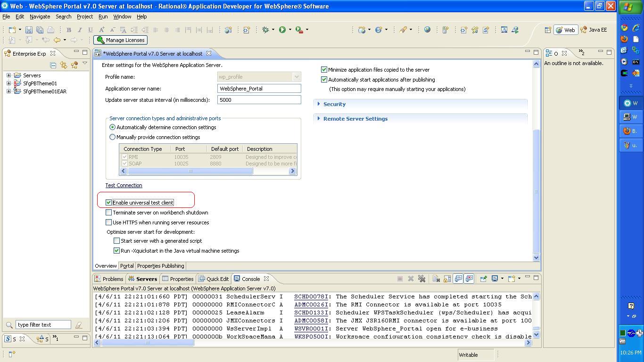Disable Run -Xquickstart in Java virtual machine settings
This screenshot has width=644, height=362.
click(x=116, y=250)
